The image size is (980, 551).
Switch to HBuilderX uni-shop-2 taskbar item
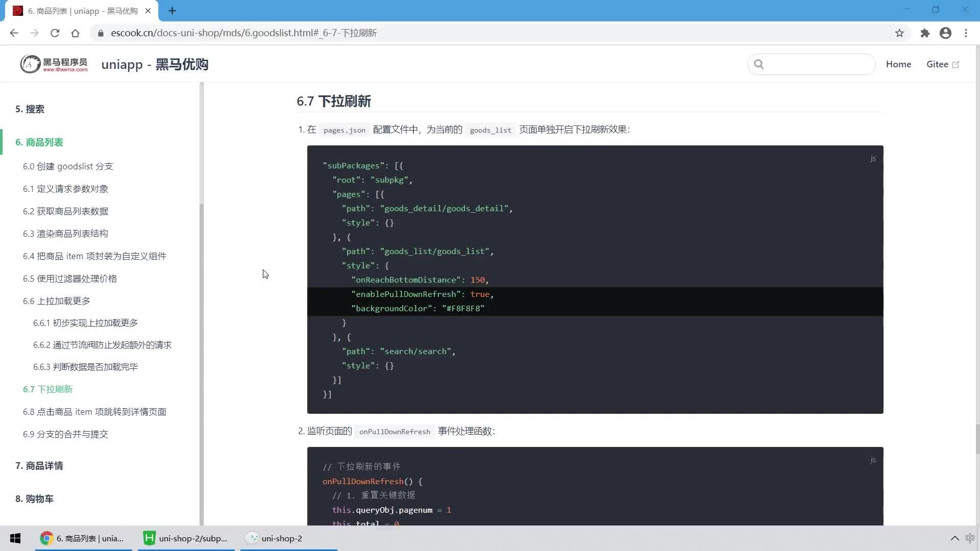[x=186, y=538]
